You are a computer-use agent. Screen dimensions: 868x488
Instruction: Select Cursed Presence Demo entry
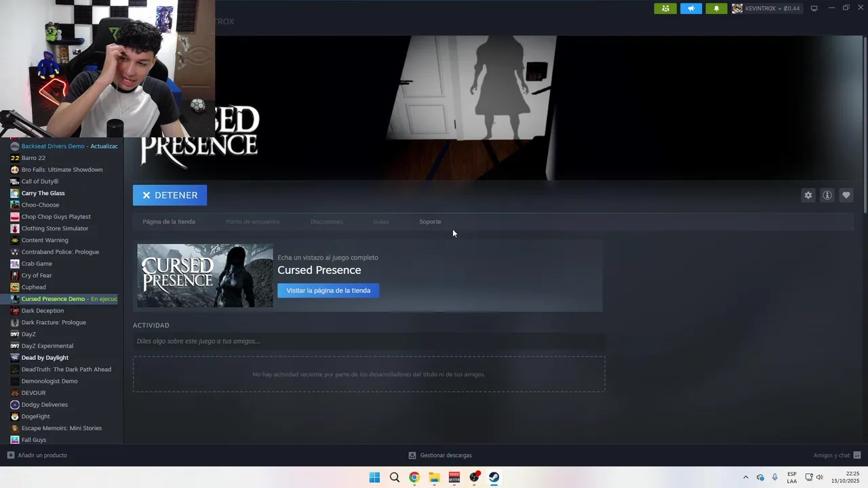[x=64, y=299]
